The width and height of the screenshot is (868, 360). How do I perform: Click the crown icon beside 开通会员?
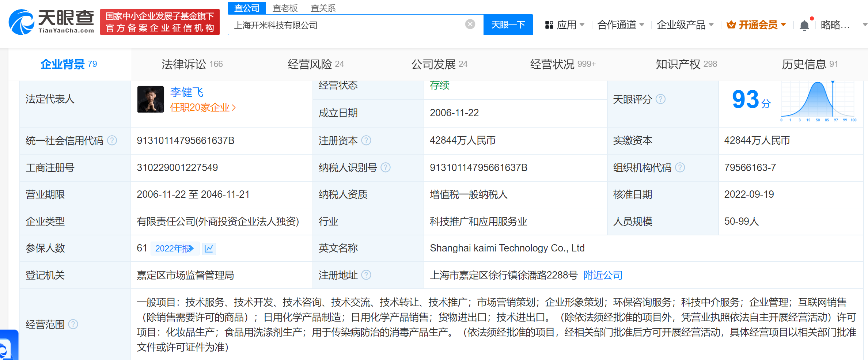tap(731, 25)
